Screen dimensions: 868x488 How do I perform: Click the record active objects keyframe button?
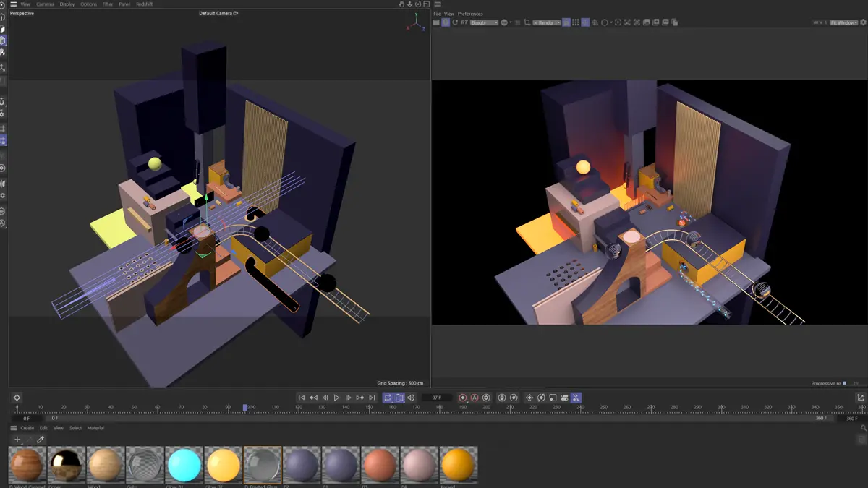pyautogui.click(x=463, y=398)
